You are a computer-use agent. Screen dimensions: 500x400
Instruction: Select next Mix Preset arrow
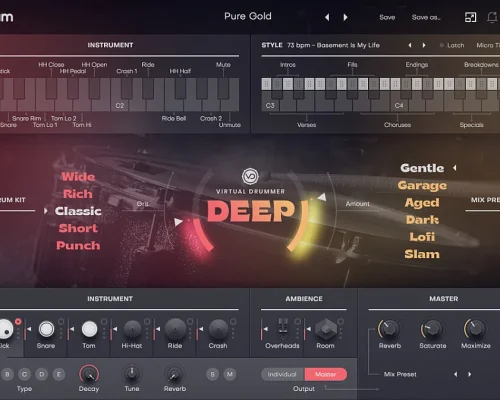tap(469, 374)
